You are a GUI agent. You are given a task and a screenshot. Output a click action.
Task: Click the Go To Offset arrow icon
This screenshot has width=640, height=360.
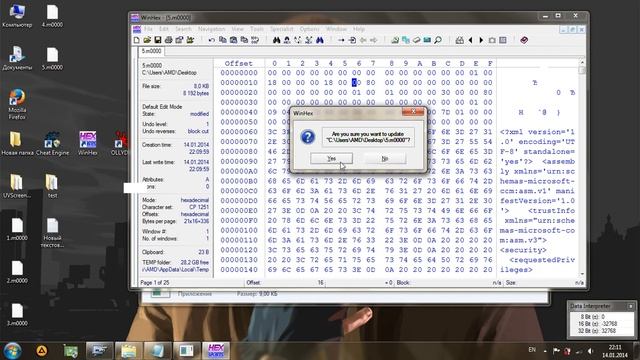[x=341, y=40]
